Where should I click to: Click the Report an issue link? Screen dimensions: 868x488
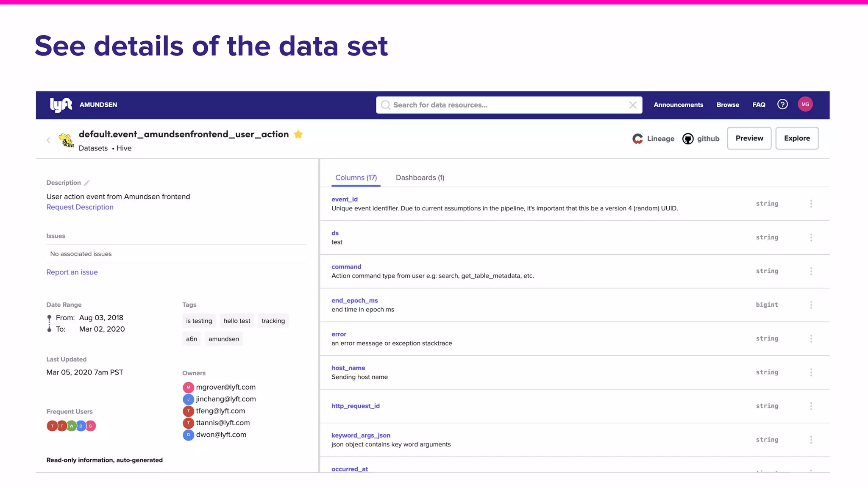72,272
